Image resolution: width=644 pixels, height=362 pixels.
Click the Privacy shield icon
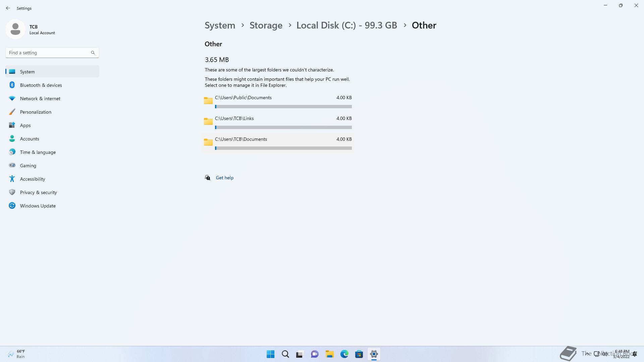click(12, 192)
